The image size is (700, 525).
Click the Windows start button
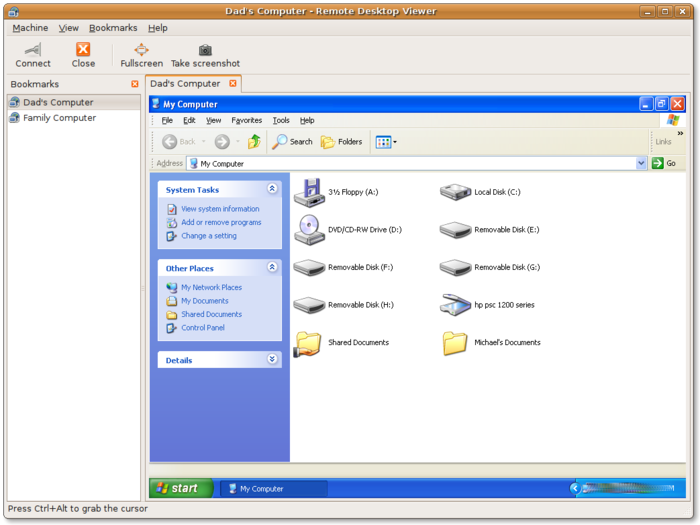coord(180,488)
